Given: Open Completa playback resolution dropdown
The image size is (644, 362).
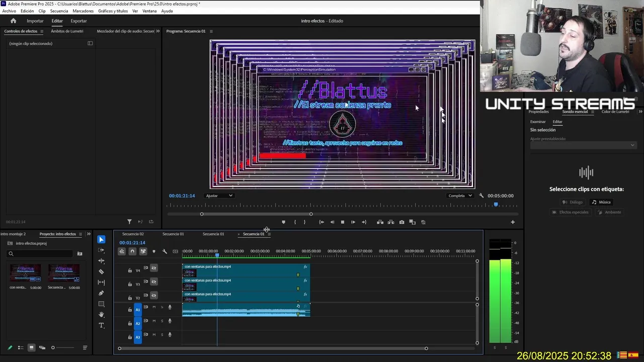Looking at the screenshot, I should point(460,196).
